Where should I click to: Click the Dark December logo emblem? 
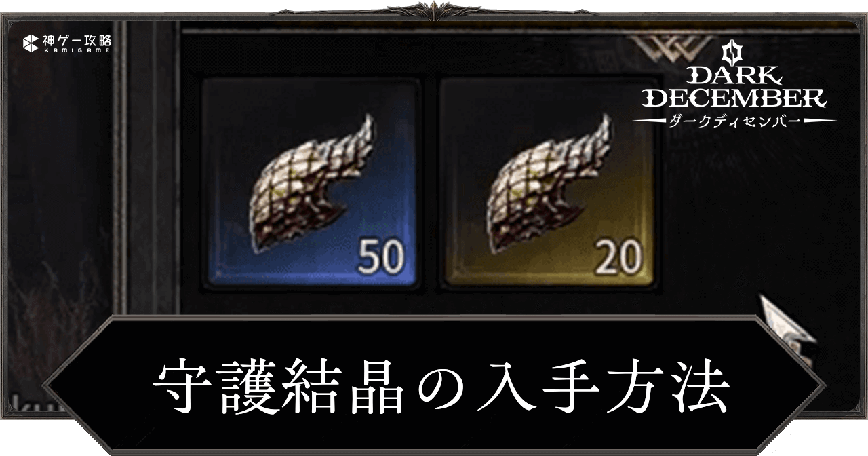(x=728, y=54)
